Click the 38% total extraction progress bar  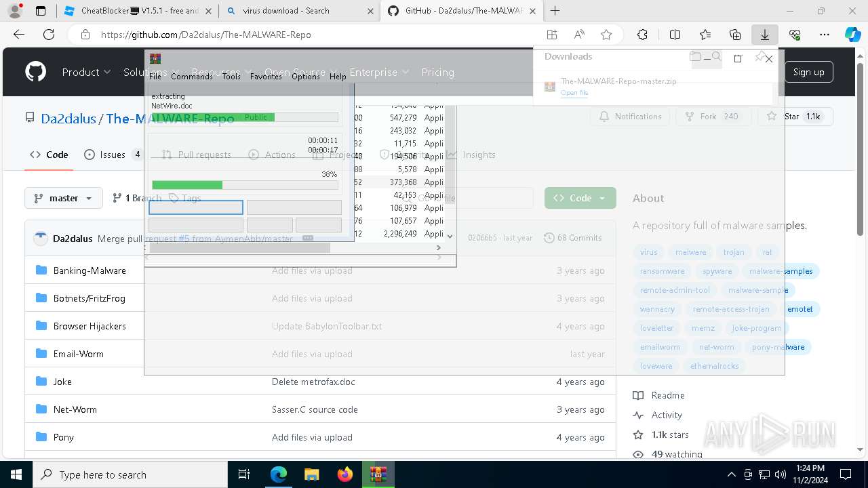(x=245, y=185)
